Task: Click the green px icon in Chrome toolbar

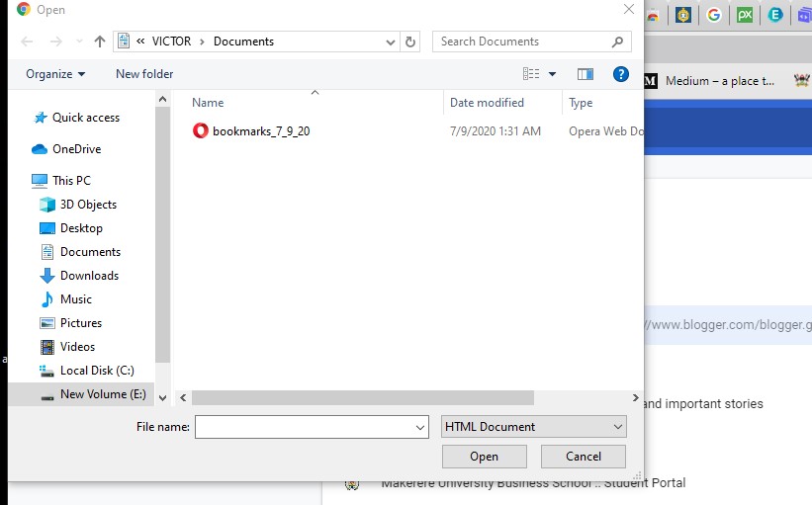Action: tap(745, 15)
